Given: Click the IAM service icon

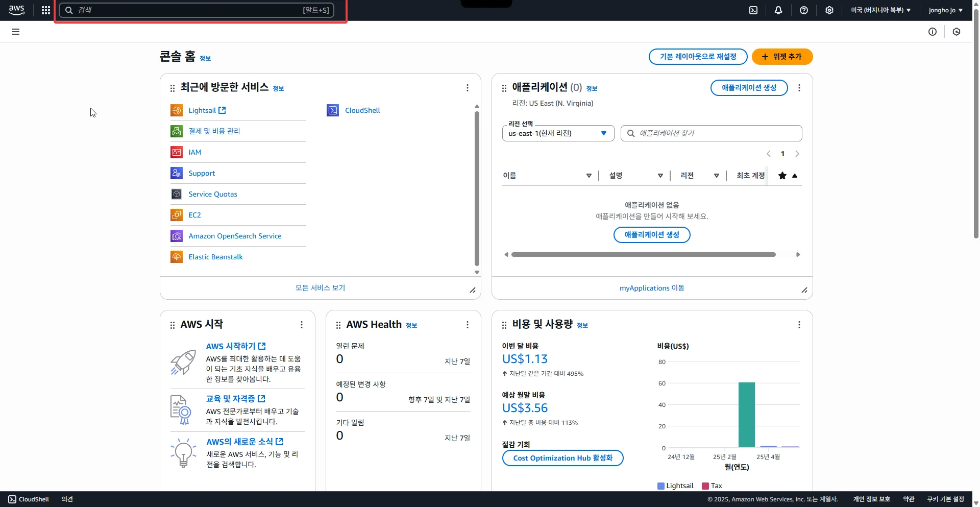Looking at the screenshot, I should [x=177, y=152].
